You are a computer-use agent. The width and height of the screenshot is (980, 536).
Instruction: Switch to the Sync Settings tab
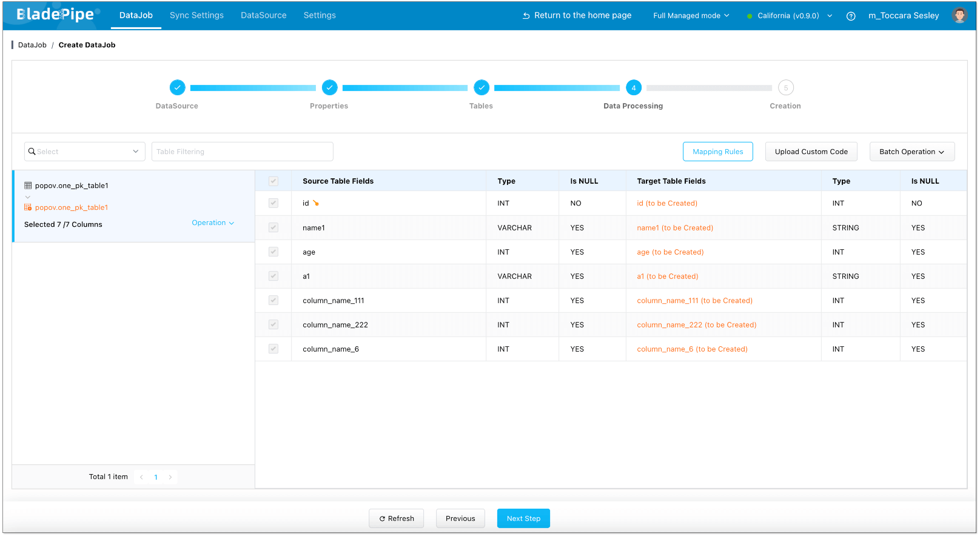(196, 15)
